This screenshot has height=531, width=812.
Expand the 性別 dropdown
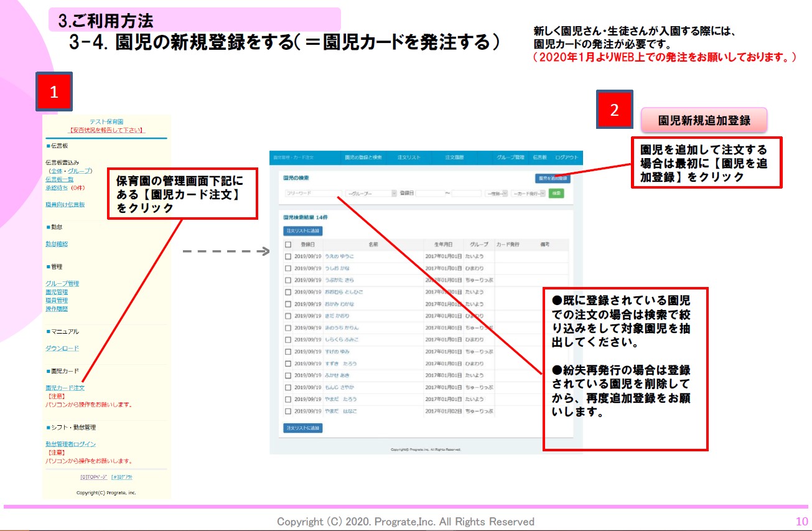pyautogui.click(x=497, y=194)
